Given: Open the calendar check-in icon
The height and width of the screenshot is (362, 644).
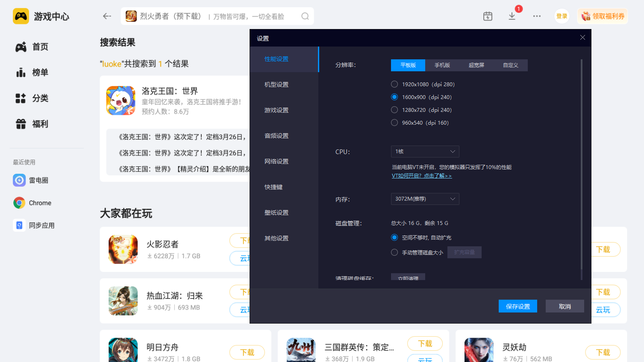Looking at the screenshot, I should 488,16.
